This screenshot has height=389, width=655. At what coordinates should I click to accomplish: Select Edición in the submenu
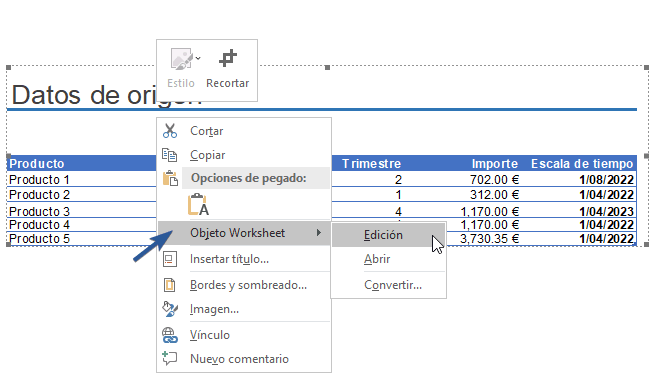coord(388,235)
